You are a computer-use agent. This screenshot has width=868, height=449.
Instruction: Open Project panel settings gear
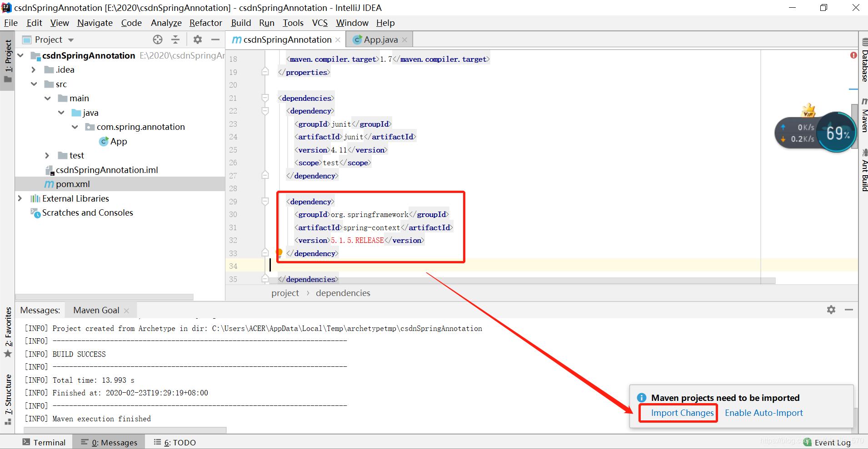198,39
